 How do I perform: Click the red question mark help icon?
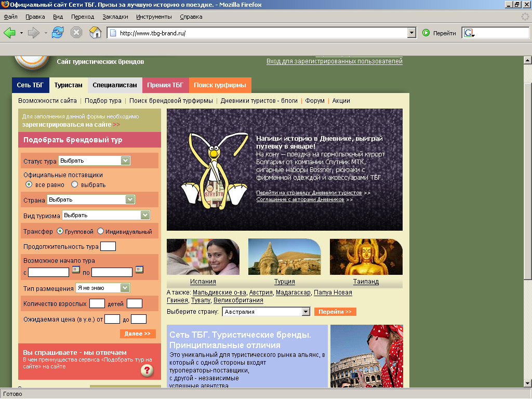147,370
